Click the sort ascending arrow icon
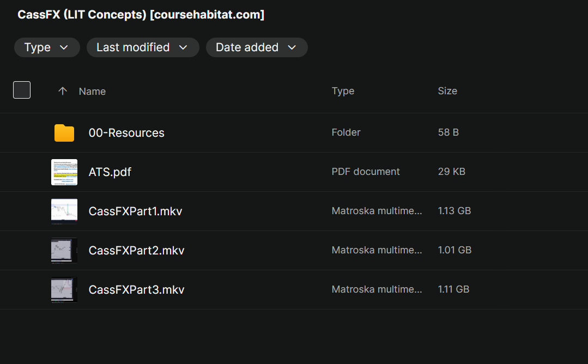Image resolution: width=588 pixels, height=364 pixels. pyautogui.click(x=63, y=91)
